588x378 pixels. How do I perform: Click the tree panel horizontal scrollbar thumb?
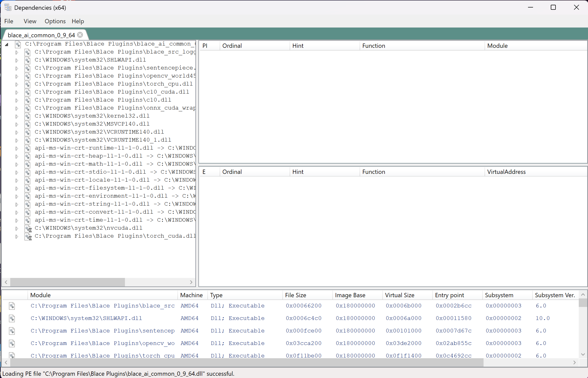pyautogui.click(x=67, y=282)
